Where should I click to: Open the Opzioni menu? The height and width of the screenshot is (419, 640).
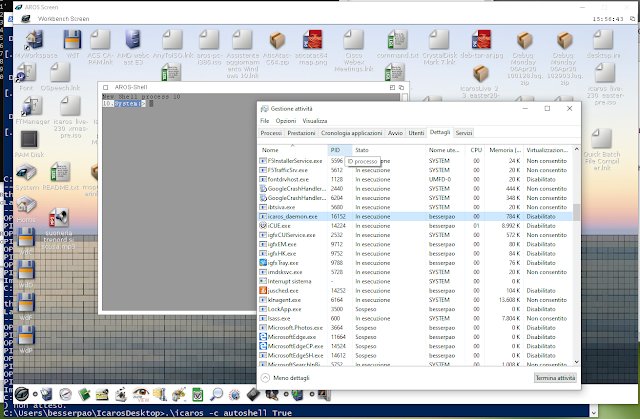coord(286,121)
